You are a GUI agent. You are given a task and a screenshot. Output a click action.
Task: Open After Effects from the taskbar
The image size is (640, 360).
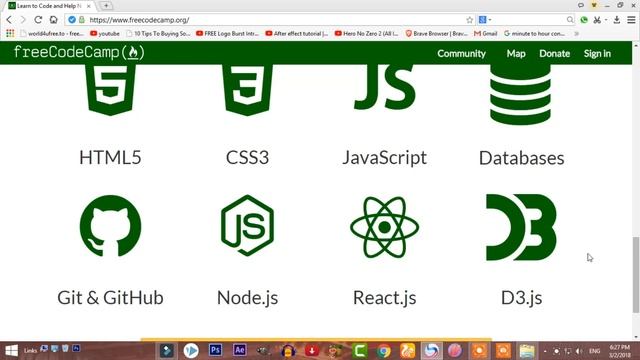[x=239, y=350]
